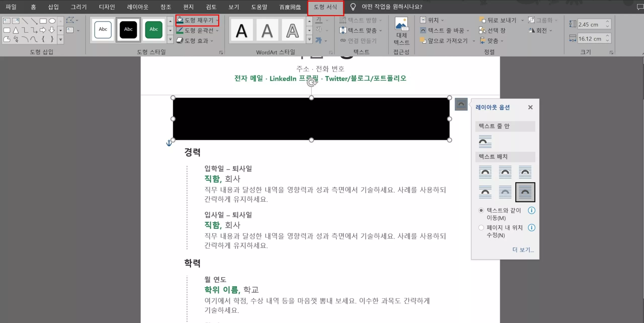644x323 pixels.
Task: Select the square text wrapping option thumbnail
Action: tap(485, 173)
